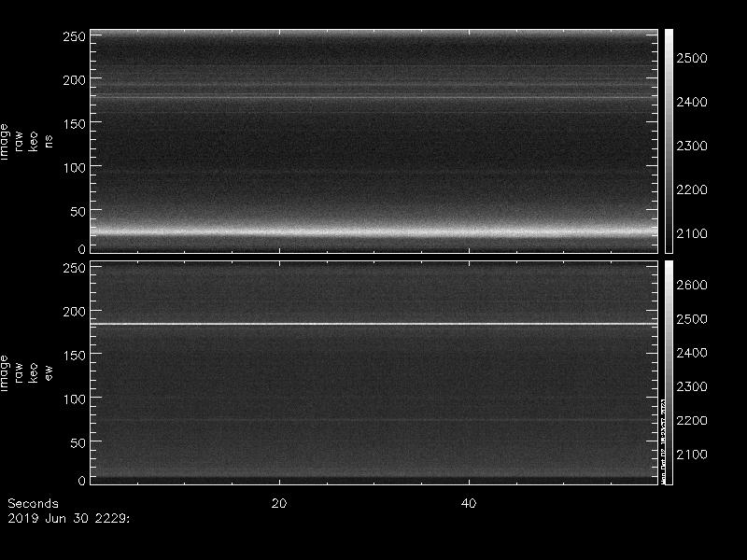The image size is (747, 560).
Task: Click '250' on the ew keogram y-axis
Action: pyautogui.click(x=74, y=268)
